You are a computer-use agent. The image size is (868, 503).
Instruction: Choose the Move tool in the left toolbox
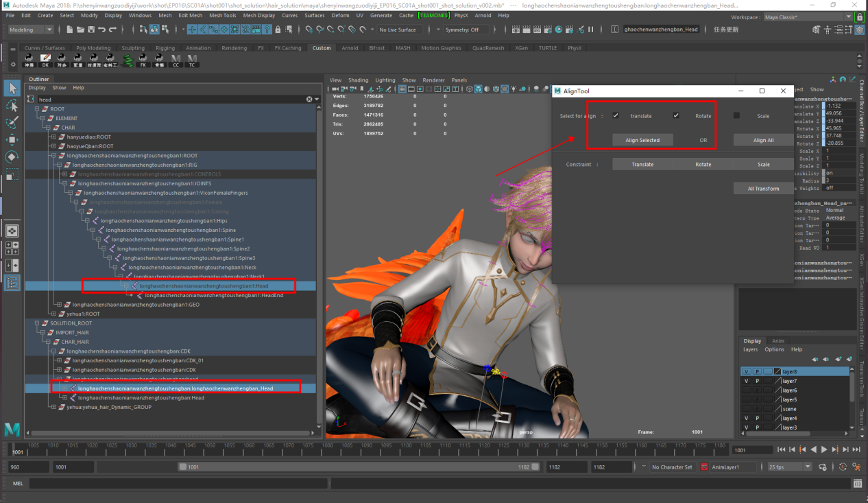point(12,140)
